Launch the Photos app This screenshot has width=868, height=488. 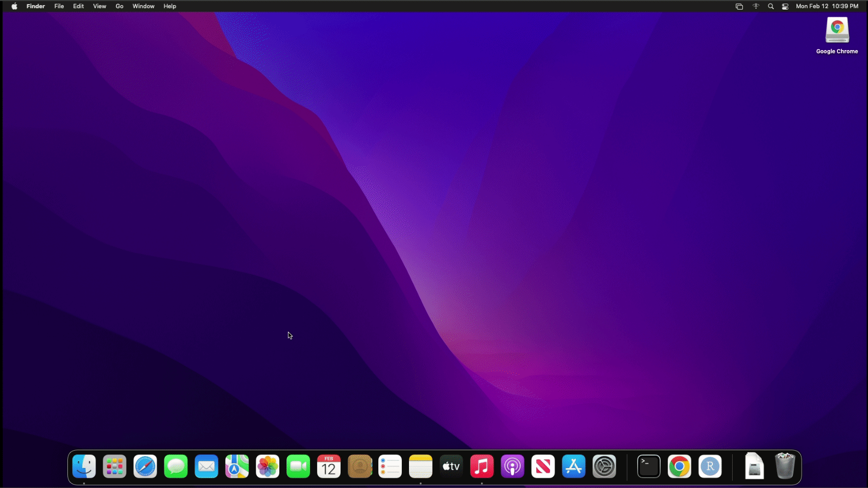tap(268, 466)
